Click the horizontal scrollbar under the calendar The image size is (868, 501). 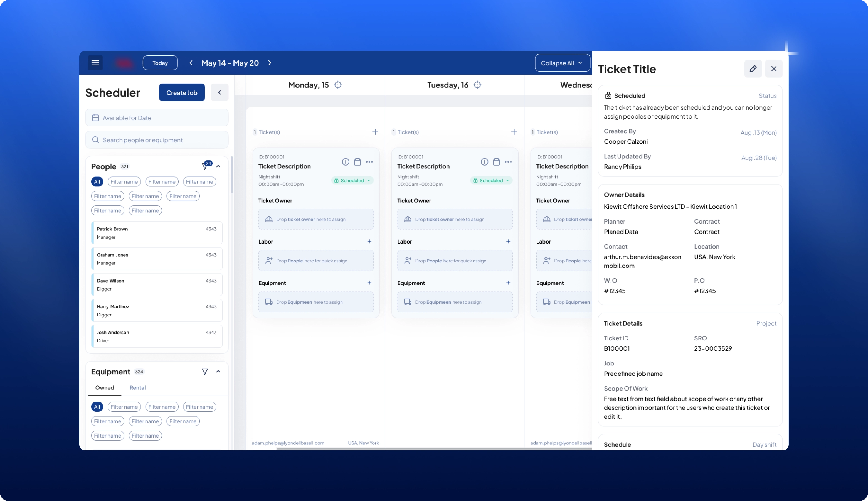(x=434, y=449)
